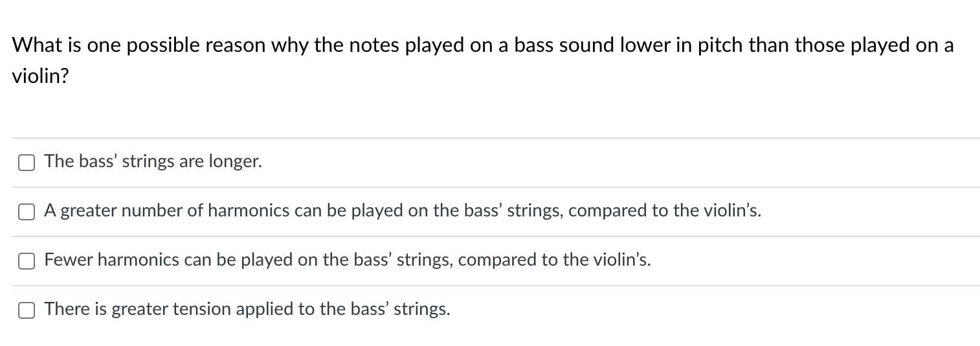The width and height of the screenshot is (980, 346).
Task: Select the "Fewer harmonics can be played" checkbox
Action: pyautogui.click(x=27, y=261)
